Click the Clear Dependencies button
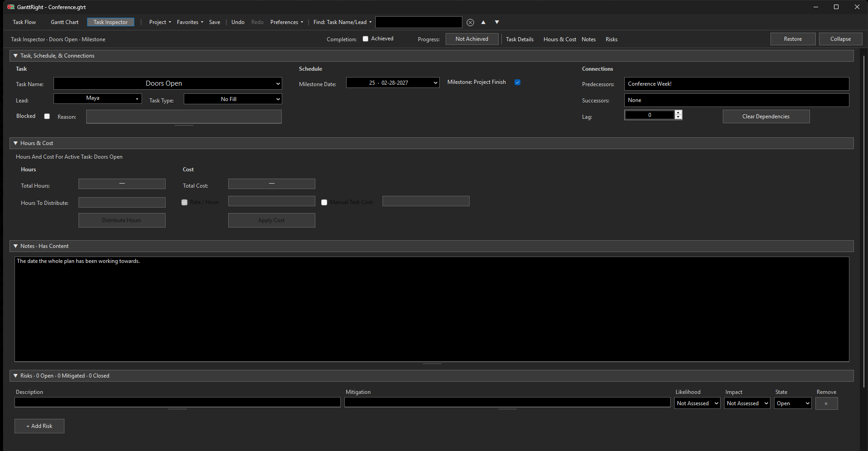 (766, 116)
